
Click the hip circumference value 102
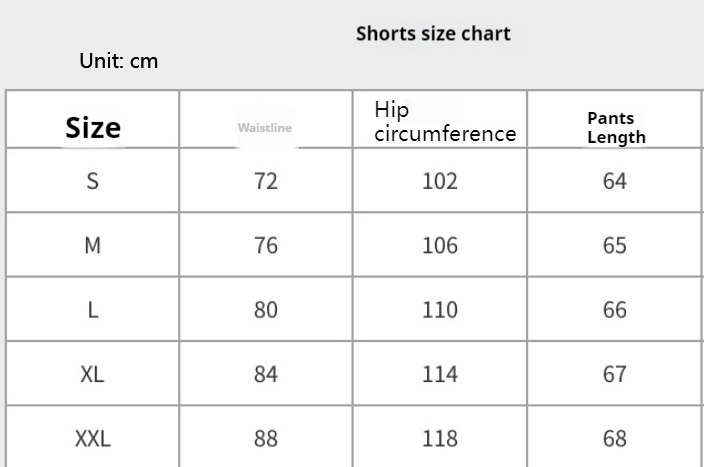(440, 181)
